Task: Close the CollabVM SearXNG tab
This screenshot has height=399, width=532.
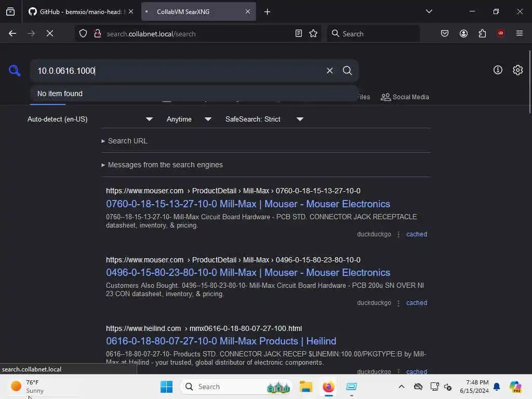Action: pos(248,11)
